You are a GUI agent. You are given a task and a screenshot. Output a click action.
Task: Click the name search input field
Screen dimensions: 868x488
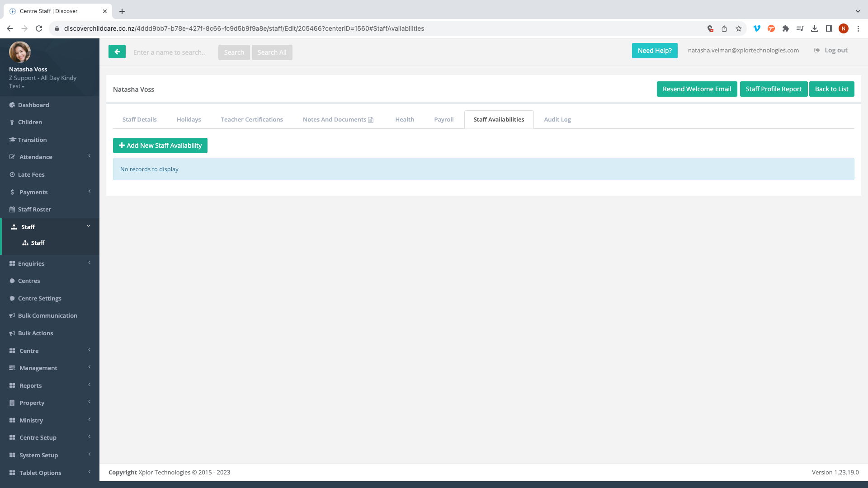[172, 52]
